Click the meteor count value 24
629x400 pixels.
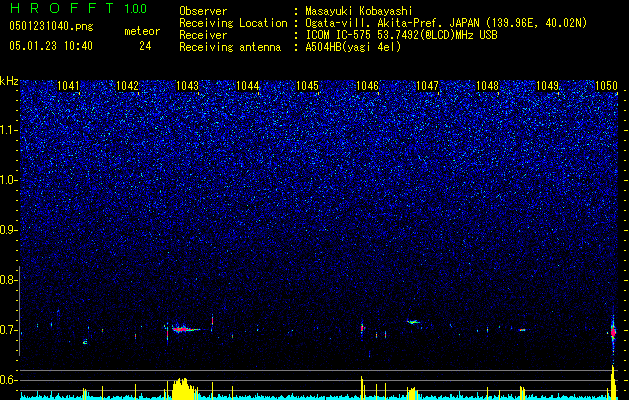pos(145,46)
